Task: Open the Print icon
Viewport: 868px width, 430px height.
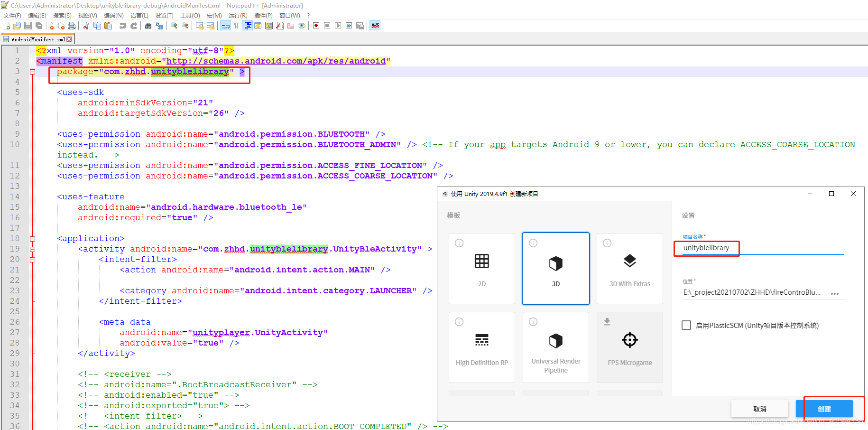Action: click(72, 25)
